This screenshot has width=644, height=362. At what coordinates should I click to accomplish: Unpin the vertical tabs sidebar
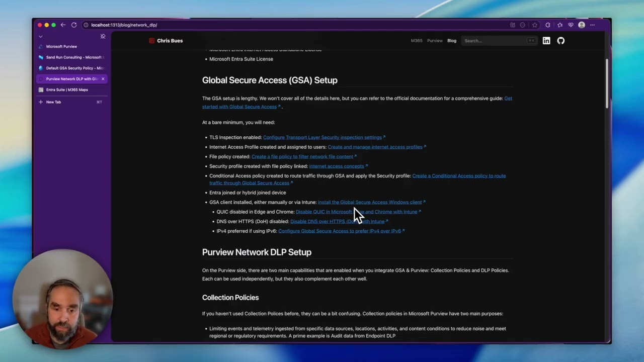click(103, 36)
